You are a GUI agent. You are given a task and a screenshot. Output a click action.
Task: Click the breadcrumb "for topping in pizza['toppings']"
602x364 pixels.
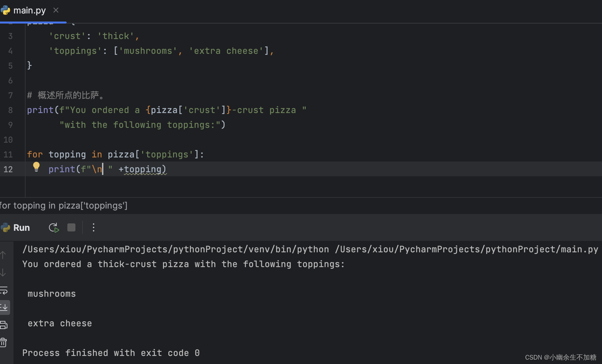click(64, 206)
